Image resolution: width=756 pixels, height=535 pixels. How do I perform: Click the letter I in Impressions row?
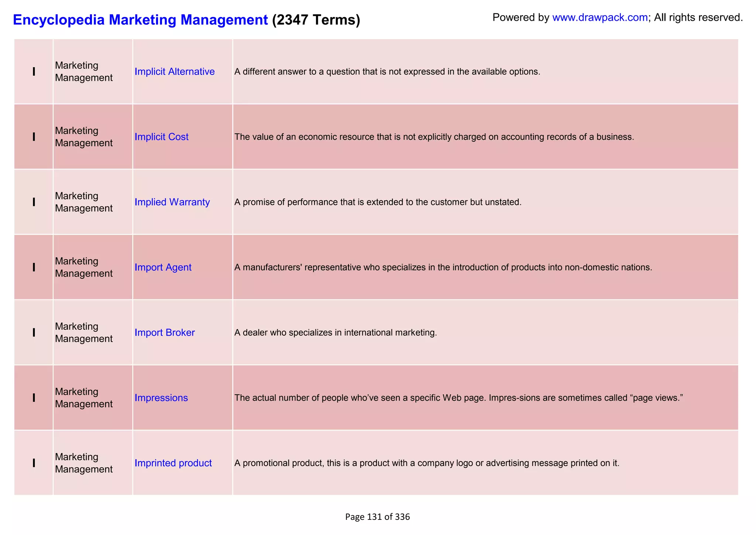coord(34,398)
